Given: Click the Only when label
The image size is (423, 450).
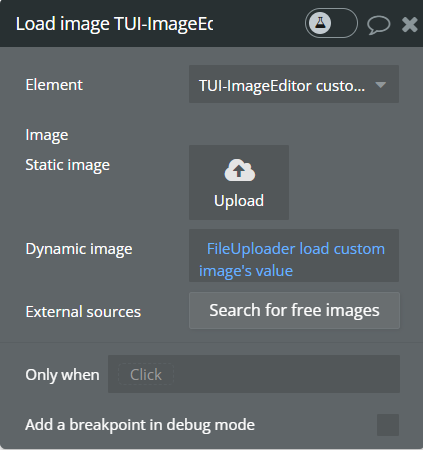Looking at the screenshot, I should (62, 375).
